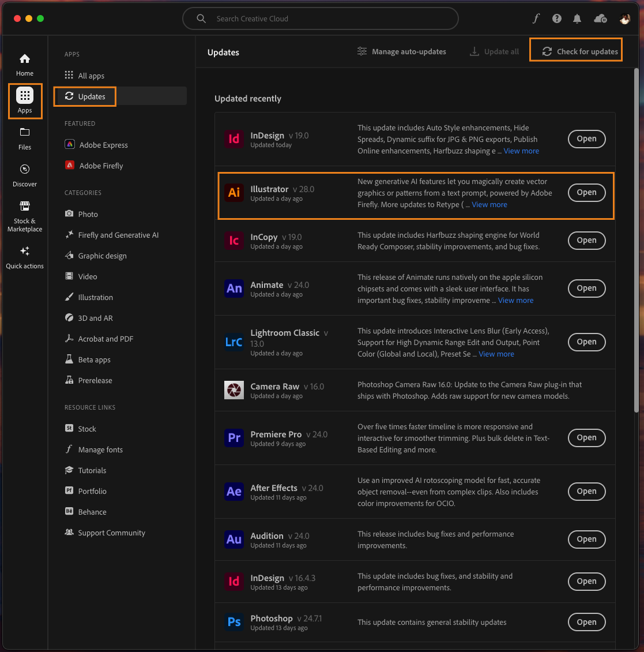
Task: Click the Illustrator app icon
Action: tap(234, 193)
